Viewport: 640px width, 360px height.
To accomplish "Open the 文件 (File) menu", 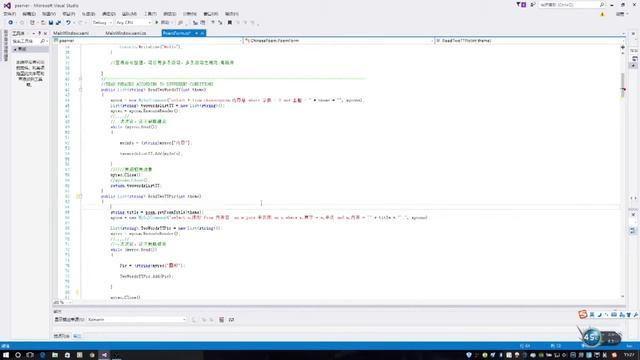I will click(10, 14).
